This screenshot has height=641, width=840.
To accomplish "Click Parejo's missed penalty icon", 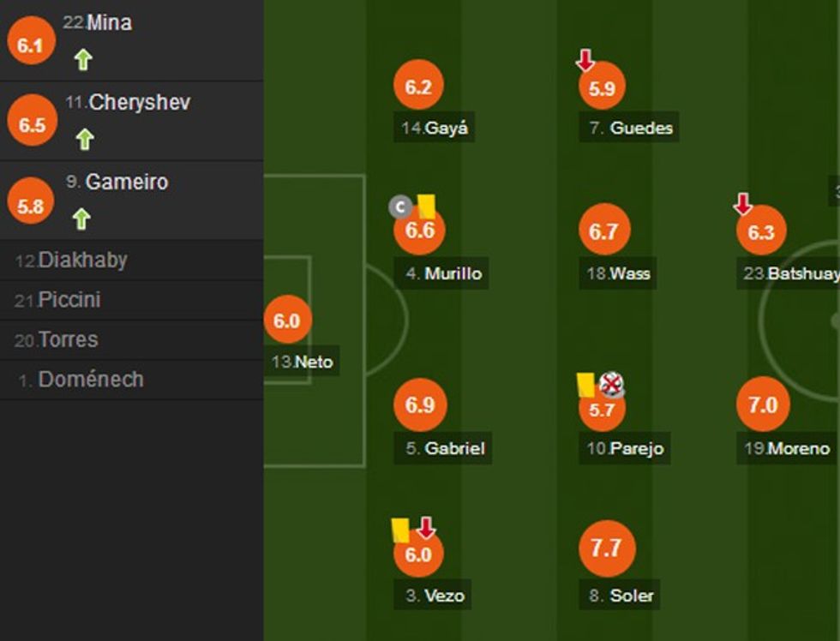I will [610, 384].
